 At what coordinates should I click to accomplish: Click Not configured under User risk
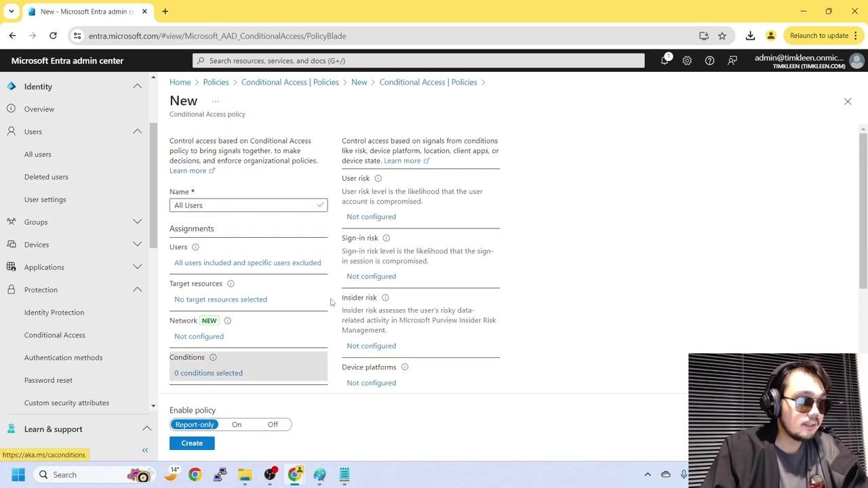tap(371, 216)
